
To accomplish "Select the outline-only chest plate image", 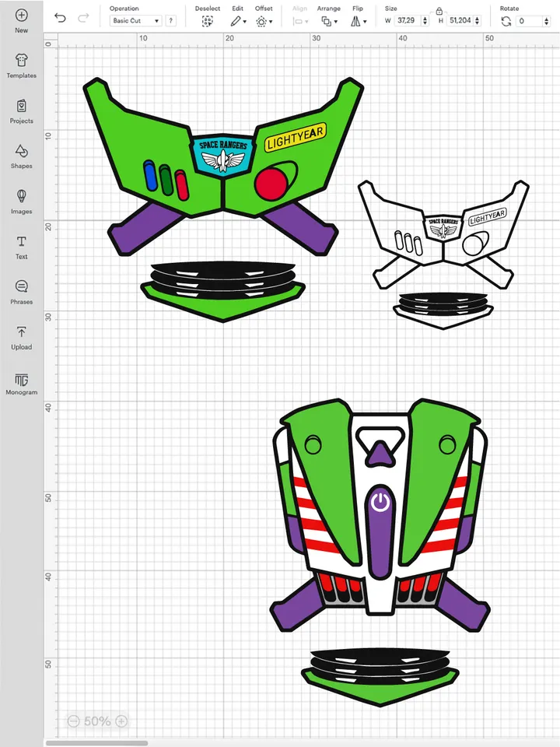I will tap(443, 235).
